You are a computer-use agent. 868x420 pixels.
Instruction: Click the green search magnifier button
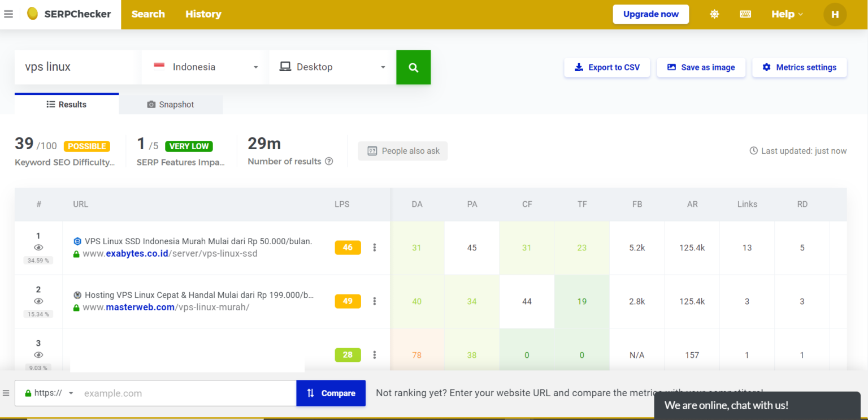click(x=414, y=67)
